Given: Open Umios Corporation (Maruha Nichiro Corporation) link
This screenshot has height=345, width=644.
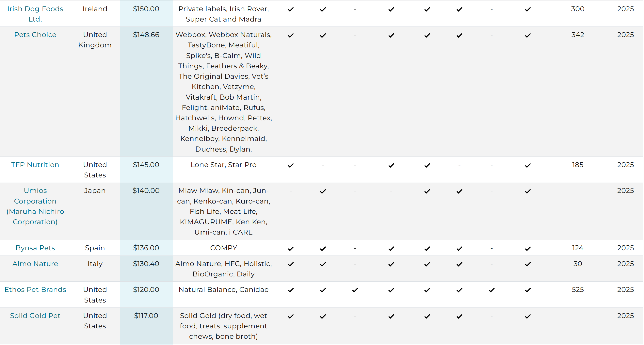Looking at the screenshot, I should tap(35, 206).
